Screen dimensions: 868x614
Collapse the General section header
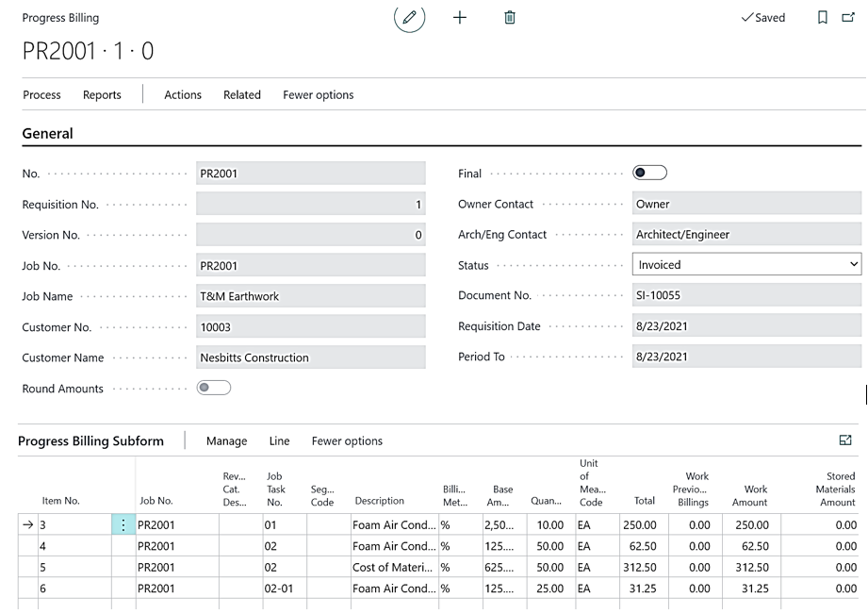(48, 134)
